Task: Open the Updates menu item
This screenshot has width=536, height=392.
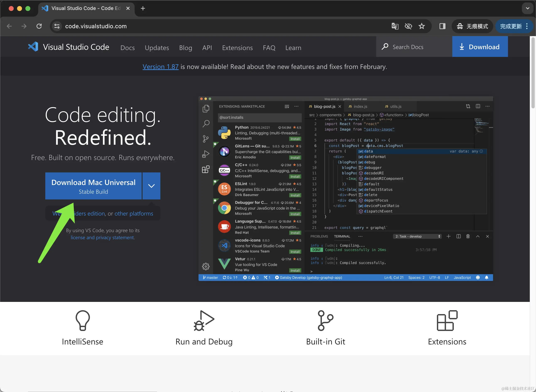Action: [x=157, y=48]
